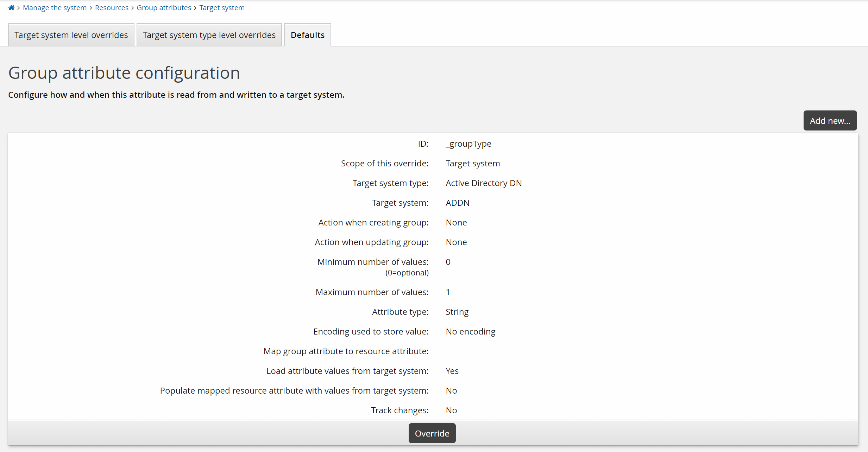Screen dimensions: 868x452
Task: Switch to Target system type level overrides tab
Action: [x=209, y=35]
